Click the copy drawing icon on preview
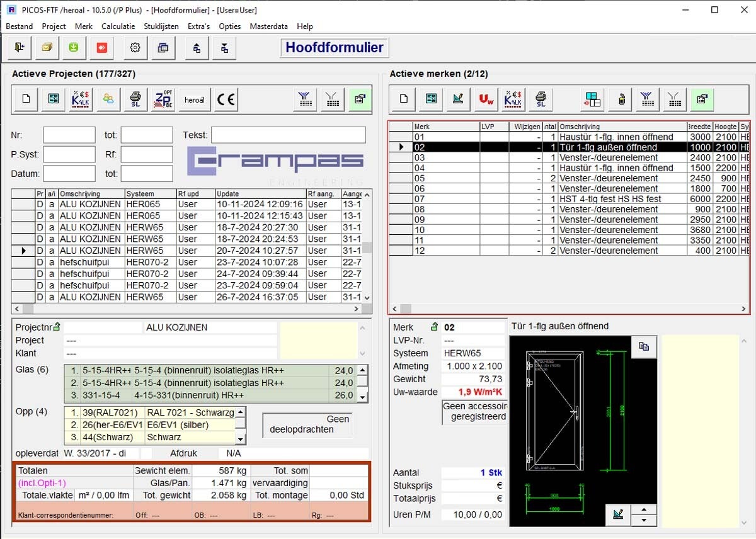 (x=644, y=346)
